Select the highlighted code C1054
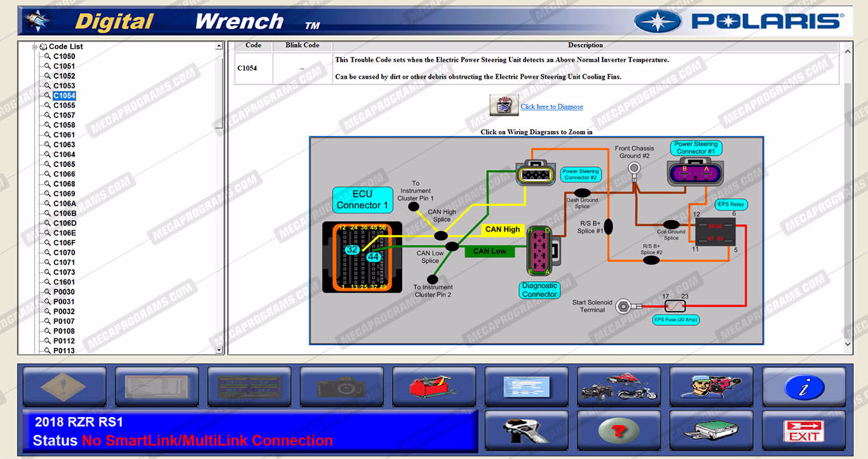Image resolution: width=868 pixels, height=459 pixels. 64,96
